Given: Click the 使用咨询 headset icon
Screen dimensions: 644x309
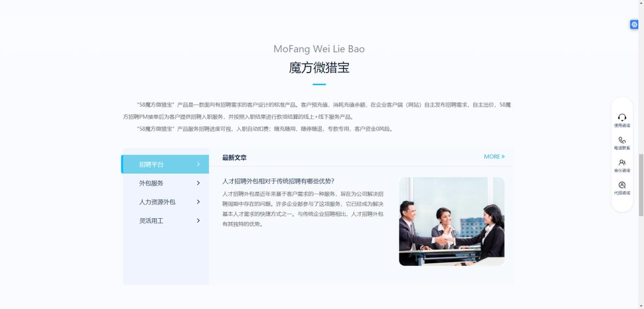Looking at the screenshot, I should pos(622,119).
